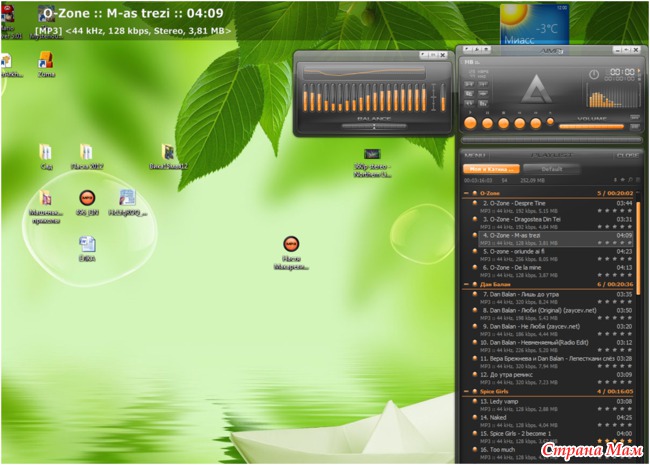Open the Миасс weather gadget
Screen dimensions: 650x465
pos(534,24)
